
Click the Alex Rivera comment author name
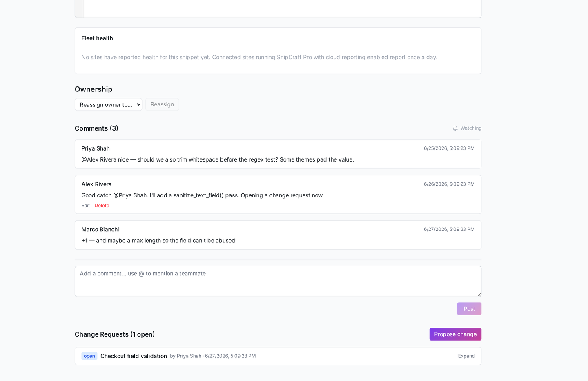(96, 184)
